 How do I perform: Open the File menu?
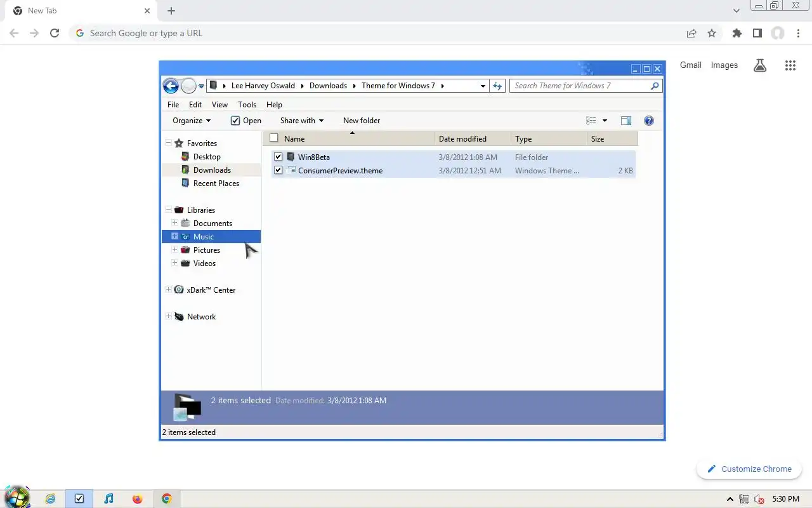point(173,105)
